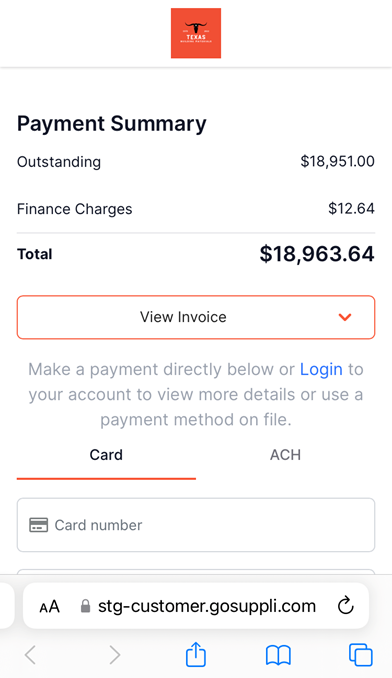
Task: Go forward with the right arrow
Action: (x=114, y=655)
